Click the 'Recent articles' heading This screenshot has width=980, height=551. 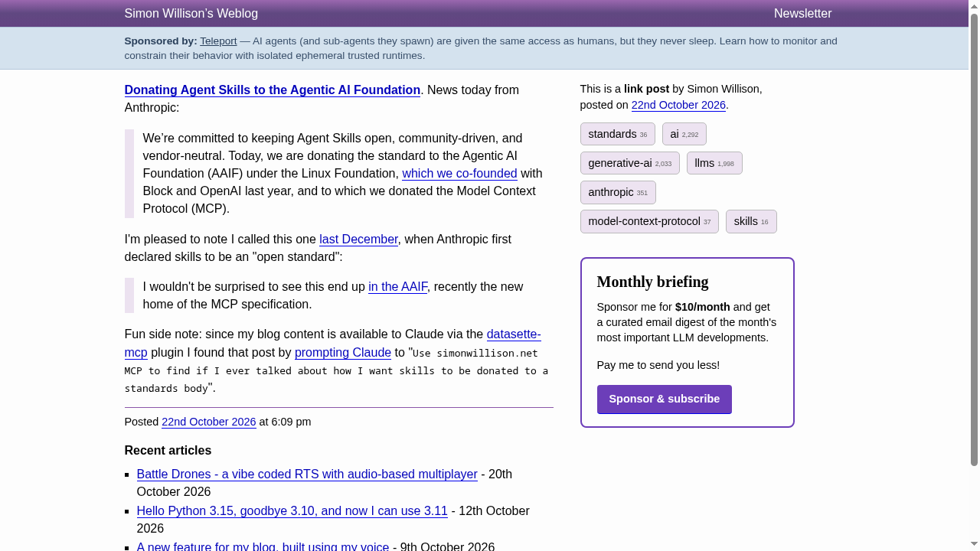click(168, 451)
